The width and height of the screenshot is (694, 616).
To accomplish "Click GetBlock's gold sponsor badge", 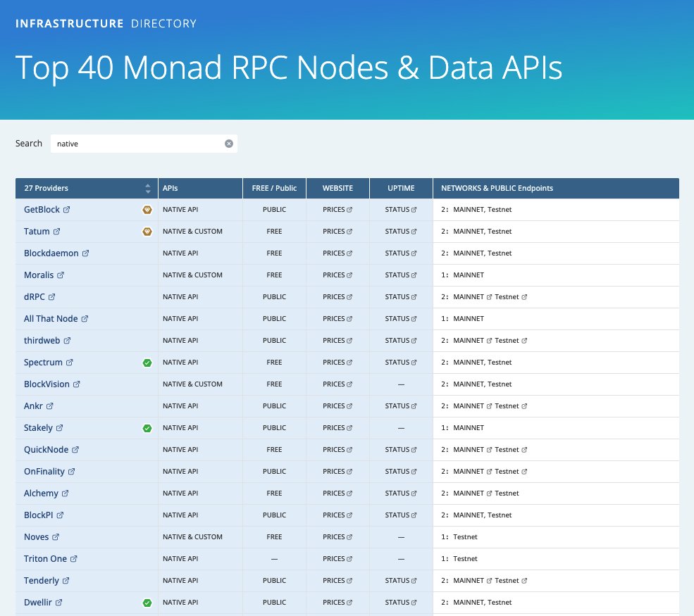I will pos(147,210).
